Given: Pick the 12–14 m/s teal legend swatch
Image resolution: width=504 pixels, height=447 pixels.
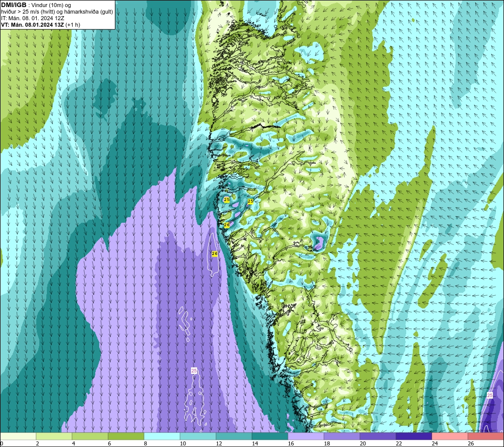Looking at the screenshot, I should [x=234, y=436].
